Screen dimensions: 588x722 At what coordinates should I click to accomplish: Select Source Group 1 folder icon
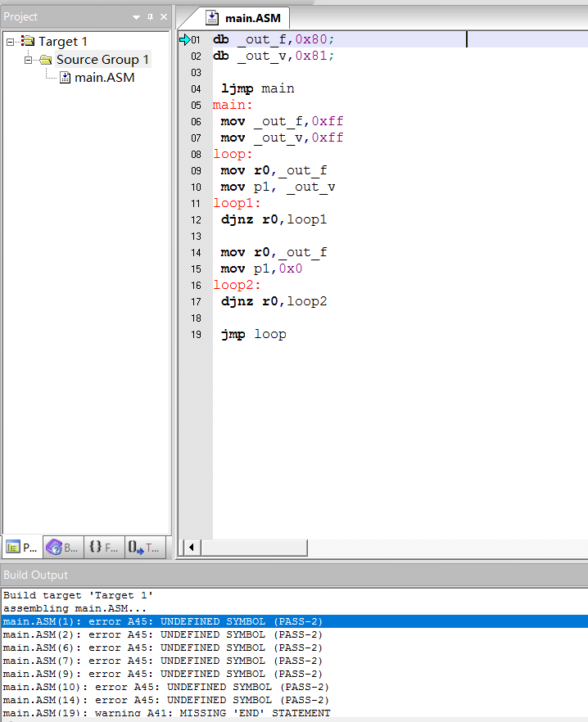[x=46, y=60]
